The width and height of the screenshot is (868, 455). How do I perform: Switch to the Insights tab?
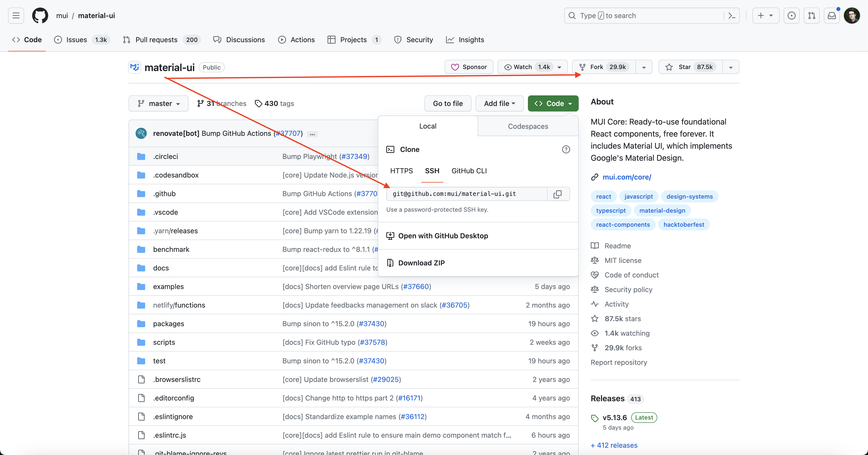click(x=465, y=40)
